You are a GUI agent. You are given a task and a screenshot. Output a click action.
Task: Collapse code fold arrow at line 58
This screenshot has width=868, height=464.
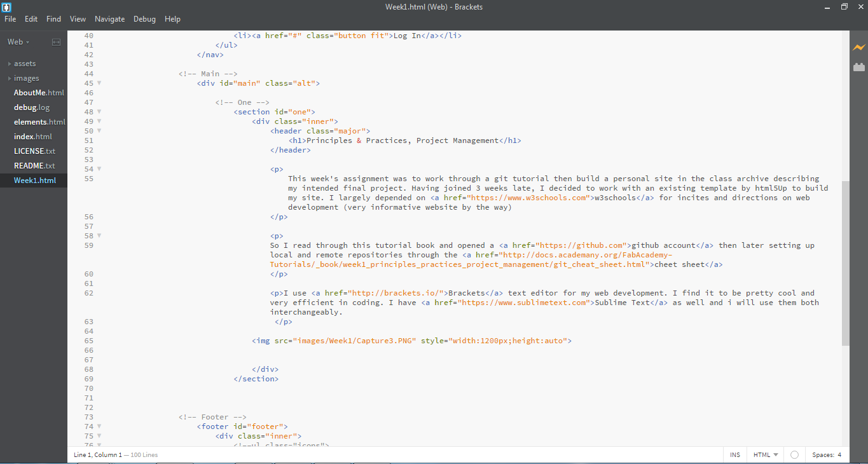[99, 236]
